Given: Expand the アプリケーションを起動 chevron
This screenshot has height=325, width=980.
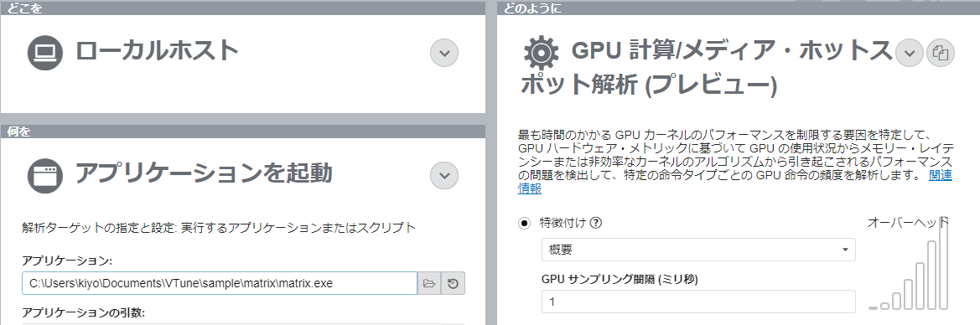Looking at the screenshot, I should pos(444,176).
